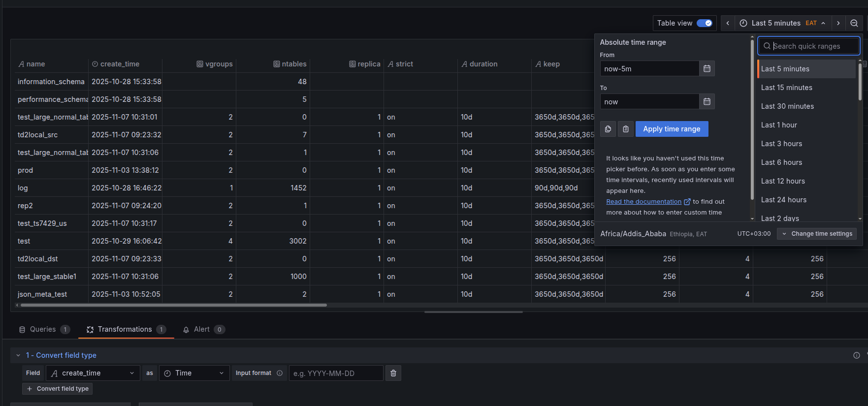Open the create_time Field dropdown

tap(93, 373)
